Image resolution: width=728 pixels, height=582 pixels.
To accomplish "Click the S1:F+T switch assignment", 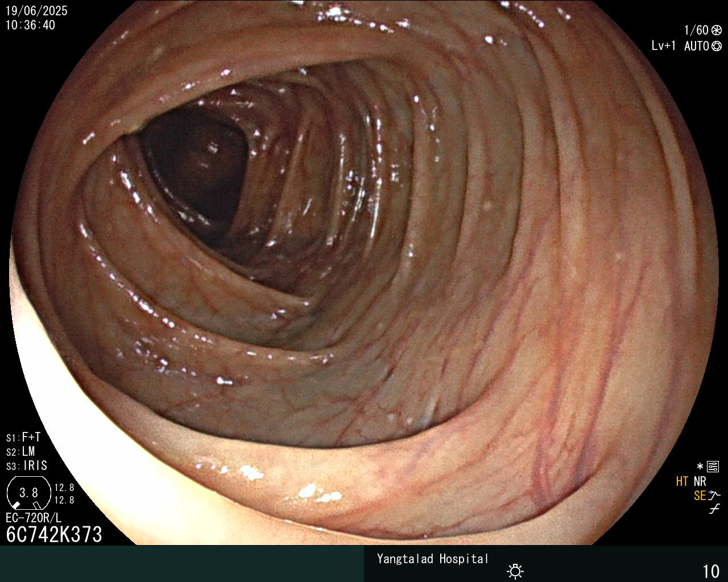I will tap(23, 438).
